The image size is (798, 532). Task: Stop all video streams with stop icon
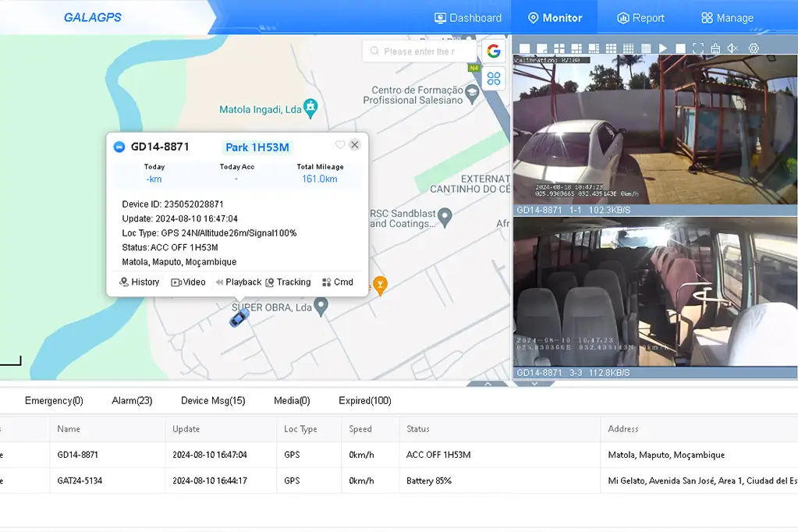point(680,48)
